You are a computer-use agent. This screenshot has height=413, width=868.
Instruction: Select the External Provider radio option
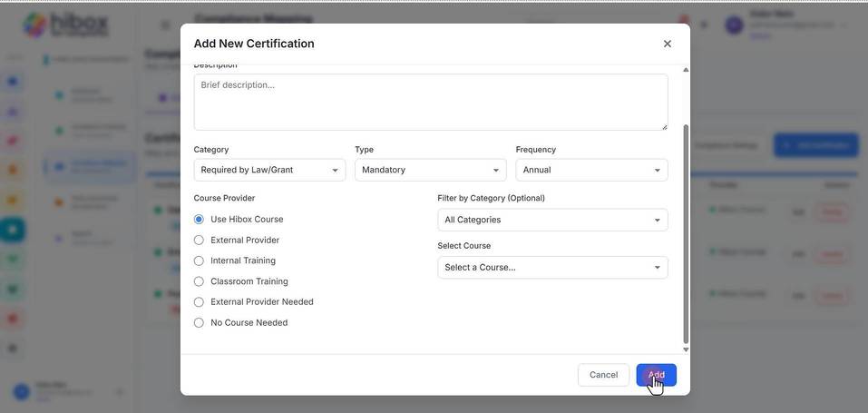pos(199,240)
